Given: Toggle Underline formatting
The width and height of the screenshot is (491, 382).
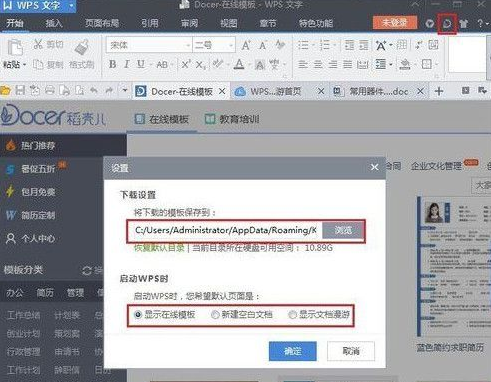Looking at the screenshot, I should [x=141, y=64].
